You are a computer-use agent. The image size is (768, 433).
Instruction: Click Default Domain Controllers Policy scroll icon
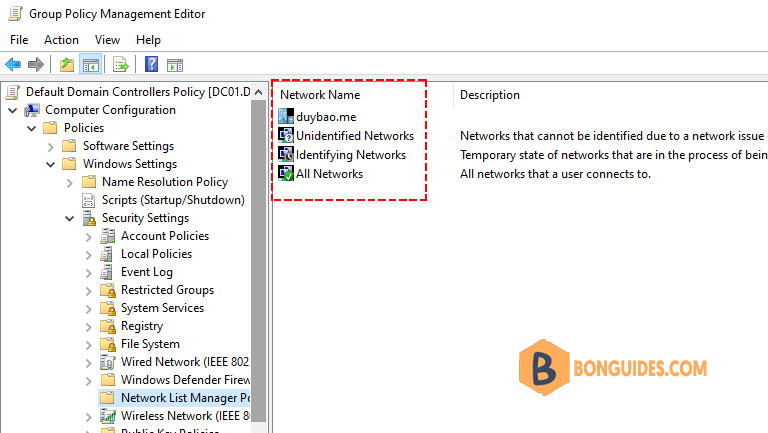pos(13,92)
